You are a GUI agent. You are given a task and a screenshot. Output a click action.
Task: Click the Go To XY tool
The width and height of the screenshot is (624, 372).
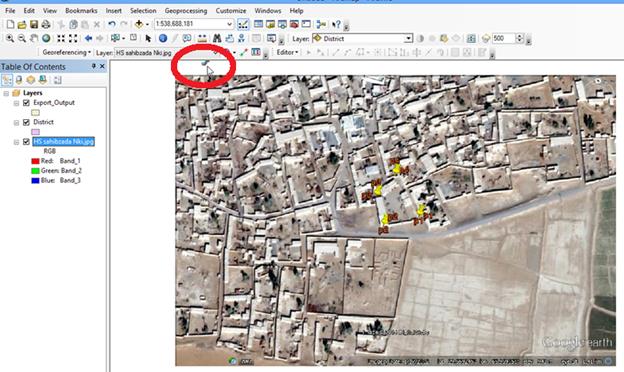pyautogui.click(x=241, y=39)
